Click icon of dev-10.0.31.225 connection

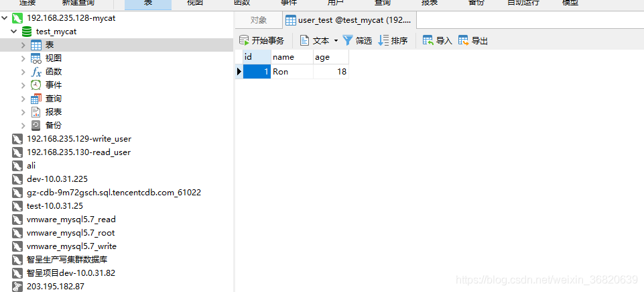point(17,179)
